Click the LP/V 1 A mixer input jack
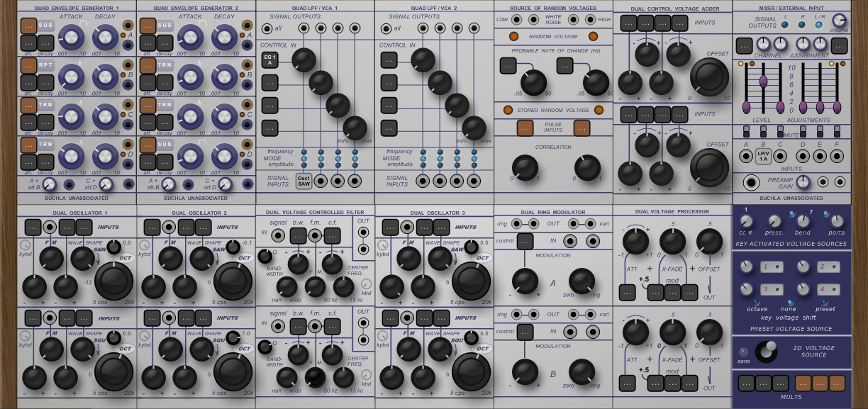This screenshot has width=868, height=409. [763, 156]
